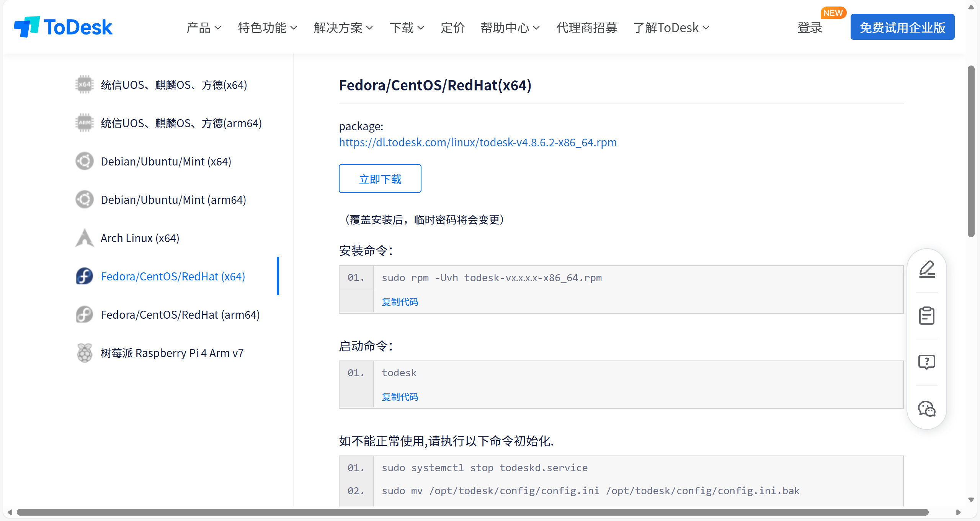Click the Fedora arm64 logo icon
The width and height of the screenshot is (980, 521).
pyautogui.click(x=85, y=315)
